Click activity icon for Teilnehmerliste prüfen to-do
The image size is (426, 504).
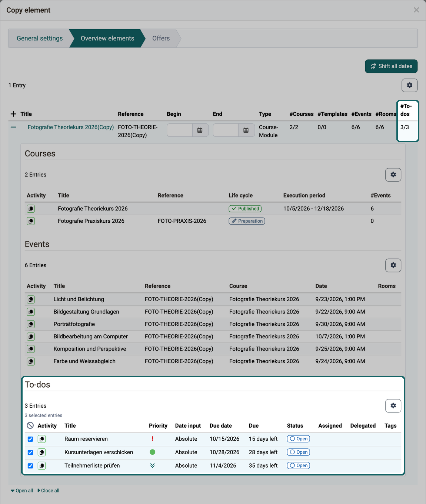[42, 466]
